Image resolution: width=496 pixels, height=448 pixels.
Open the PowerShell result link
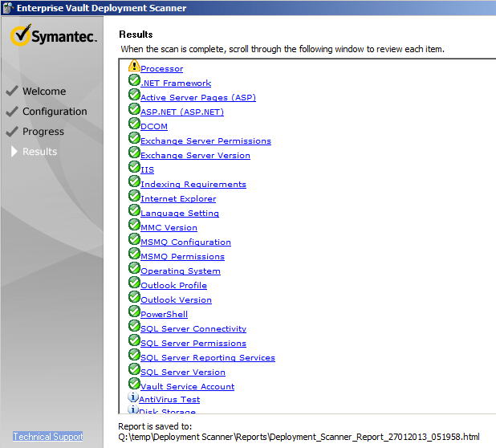tap(164, 315)
